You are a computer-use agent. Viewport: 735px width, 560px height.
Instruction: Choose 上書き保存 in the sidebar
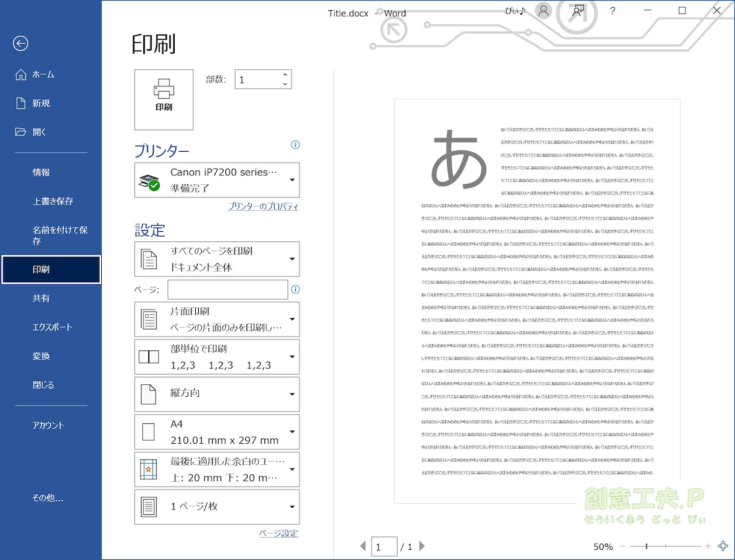(x=51, y=202)
